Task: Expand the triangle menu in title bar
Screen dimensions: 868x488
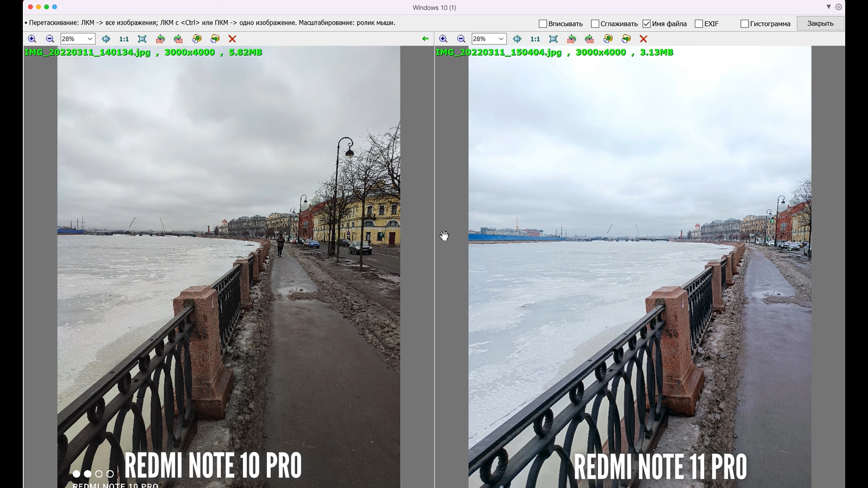Action: (x=828, y=7)
